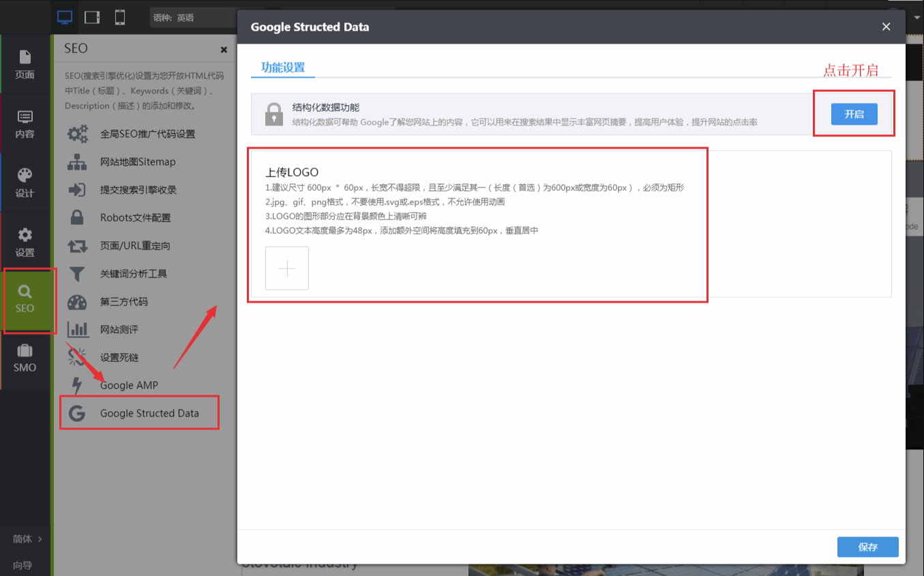
Task: Open the 设计 design palette section
Action: click(25, 183)
